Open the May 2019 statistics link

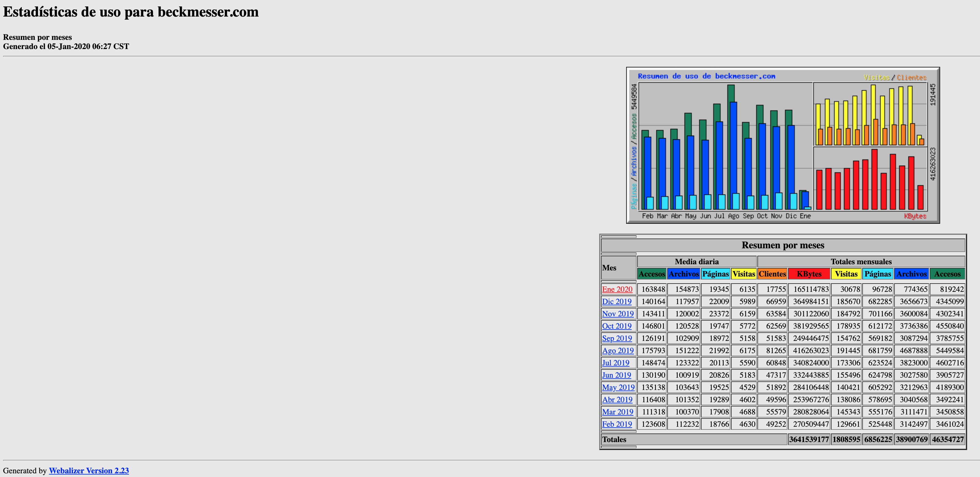[618, 387]
